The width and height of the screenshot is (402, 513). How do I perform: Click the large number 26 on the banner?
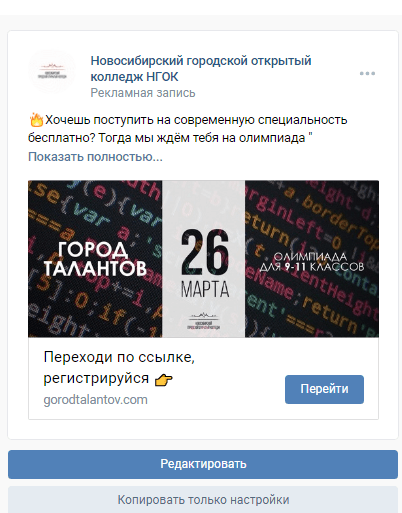click(x=205, y=251)
